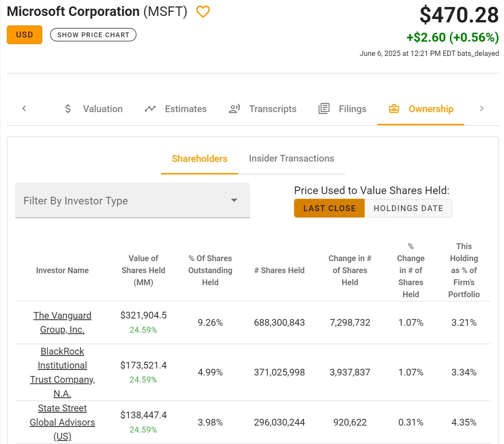Click the 4.35% portfolio holding value

464,422
